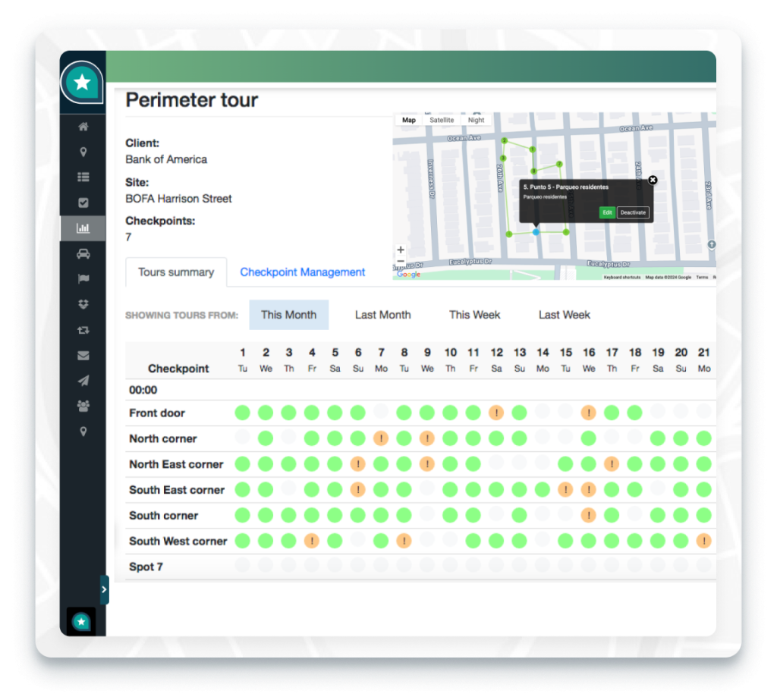Open Keyboard shortcuts on the map
The width and height of the screenshot is (777, 700).
(x=622, y=278)
